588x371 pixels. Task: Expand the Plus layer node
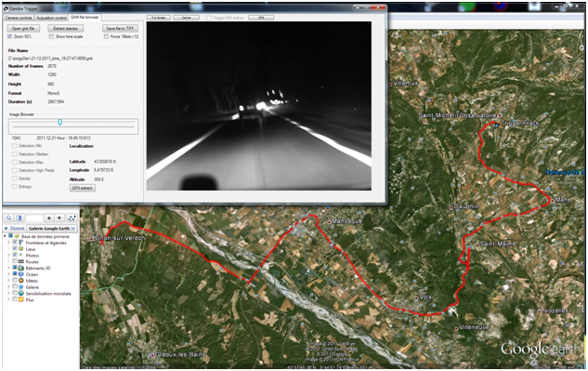pos(9,299)
